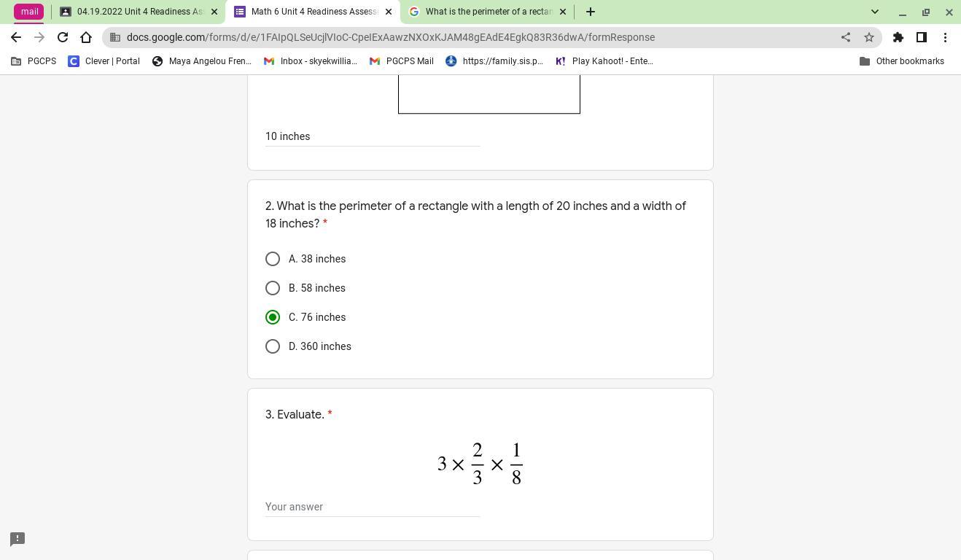Select answer A. 38 inches
The image size is (961, 560).
click(273, 259)
